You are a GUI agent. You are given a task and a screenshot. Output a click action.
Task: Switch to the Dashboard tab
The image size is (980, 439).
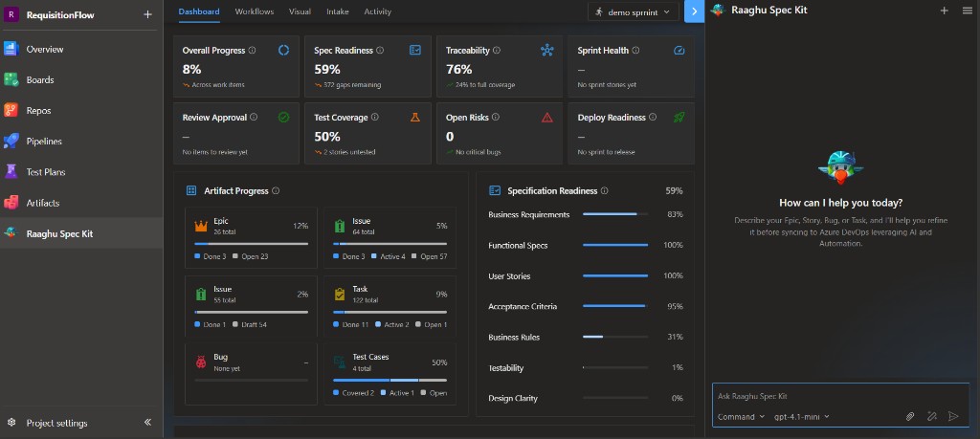199,11
